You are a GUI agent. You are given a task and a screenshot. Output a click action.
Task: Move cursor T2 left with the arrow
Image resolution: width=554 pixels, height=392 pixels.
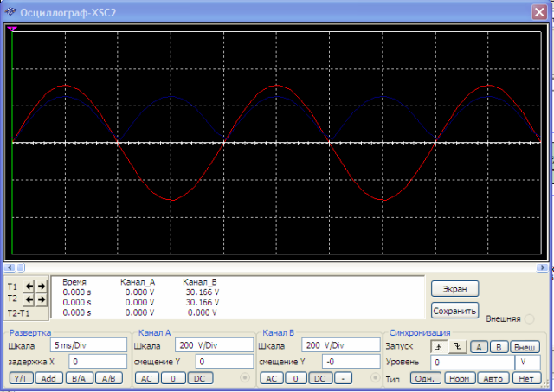[29, 299]
